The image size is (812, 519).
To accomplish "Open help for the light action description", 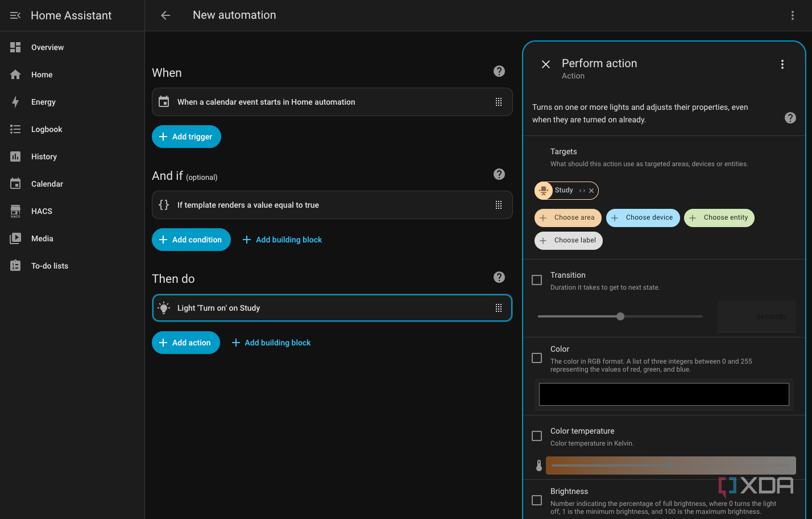I will [790, 118].
